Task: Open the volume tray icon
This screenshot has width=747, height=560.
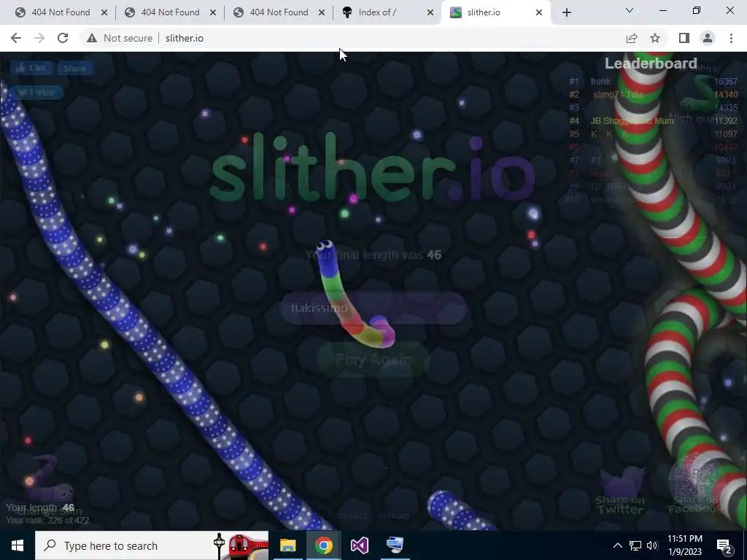Action: pyautogui.click(x=653, y=545)
